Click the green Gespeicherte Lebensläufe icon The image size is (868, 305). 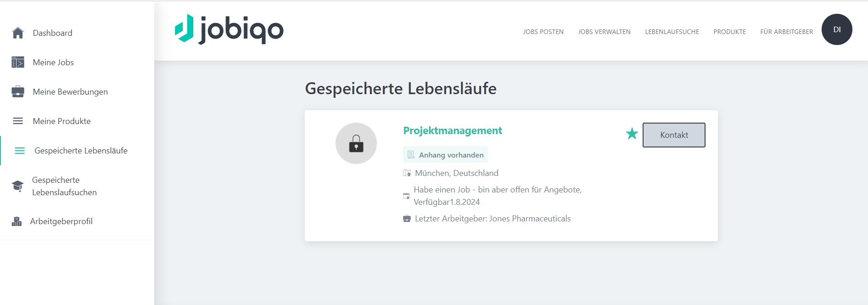20,151
